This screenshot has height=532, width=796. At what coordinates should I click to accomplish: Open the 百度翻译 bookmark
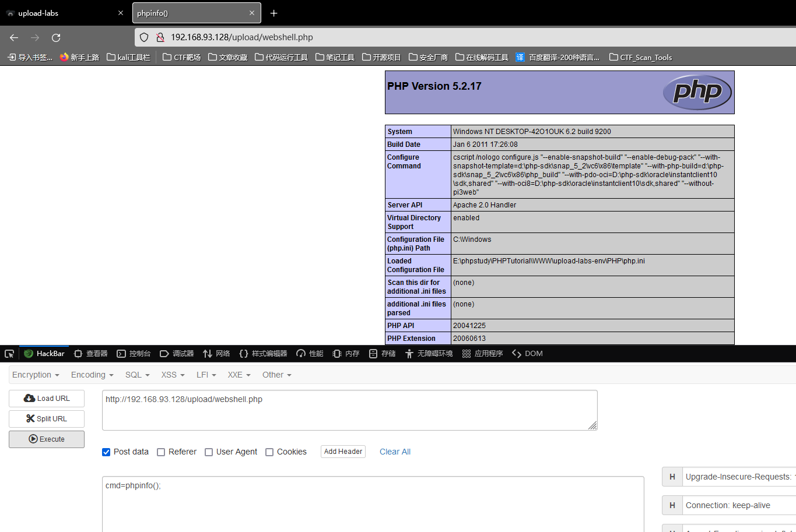[x=557, y=57]
